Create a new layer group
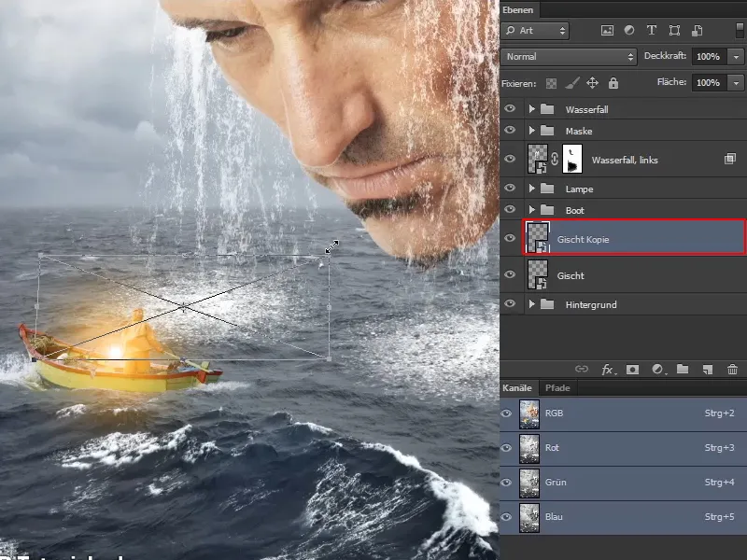747x560 pixels. coord(683,369)
